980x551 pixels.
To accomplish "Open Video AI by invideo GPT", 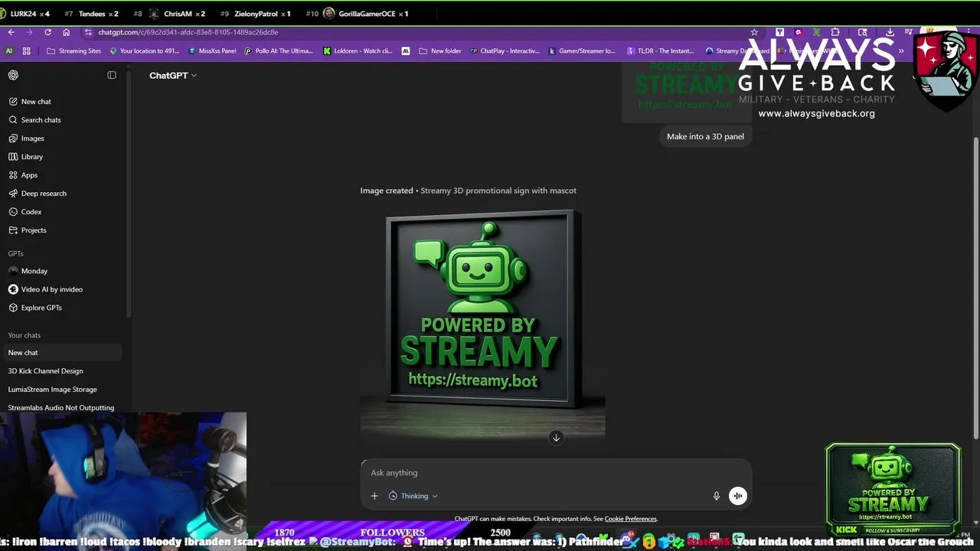I will pos(61,289).
